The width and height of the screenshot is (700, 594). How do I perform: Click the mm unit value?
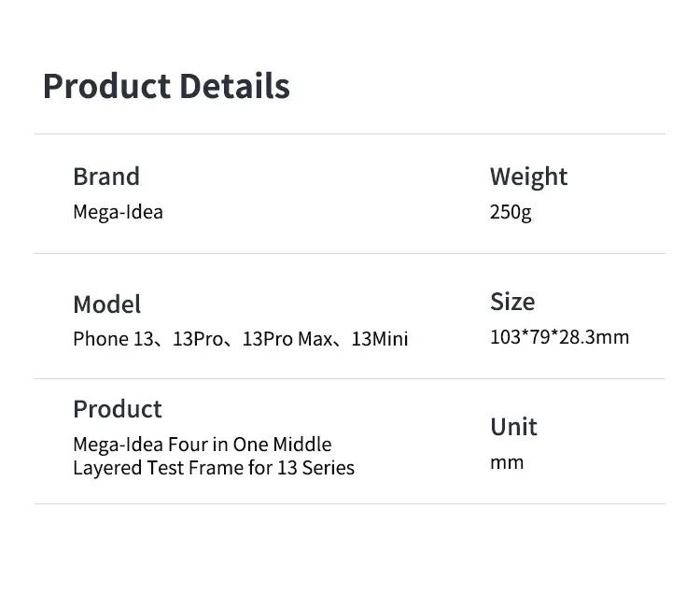(507, 462)
